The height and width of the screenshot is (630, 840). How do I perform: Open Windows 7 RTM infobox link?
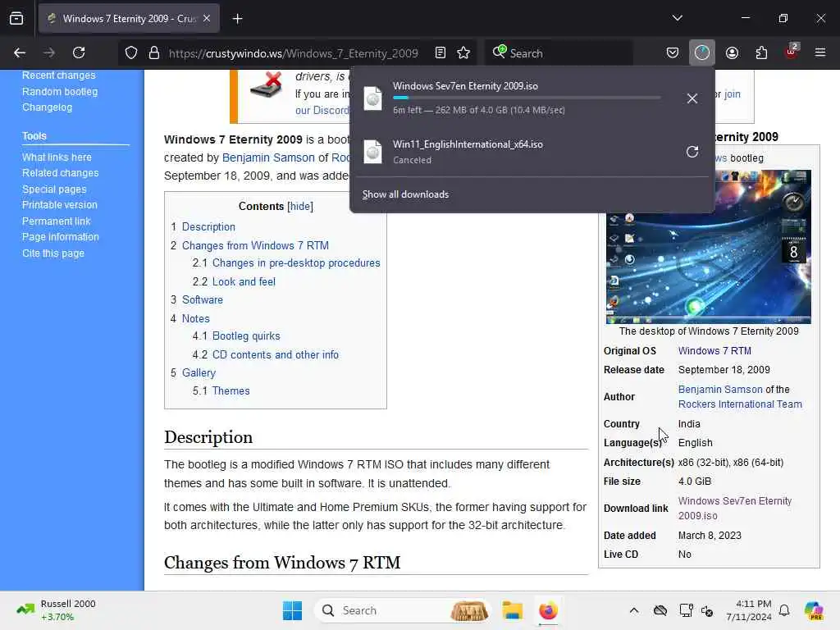[x=714, y=351]
